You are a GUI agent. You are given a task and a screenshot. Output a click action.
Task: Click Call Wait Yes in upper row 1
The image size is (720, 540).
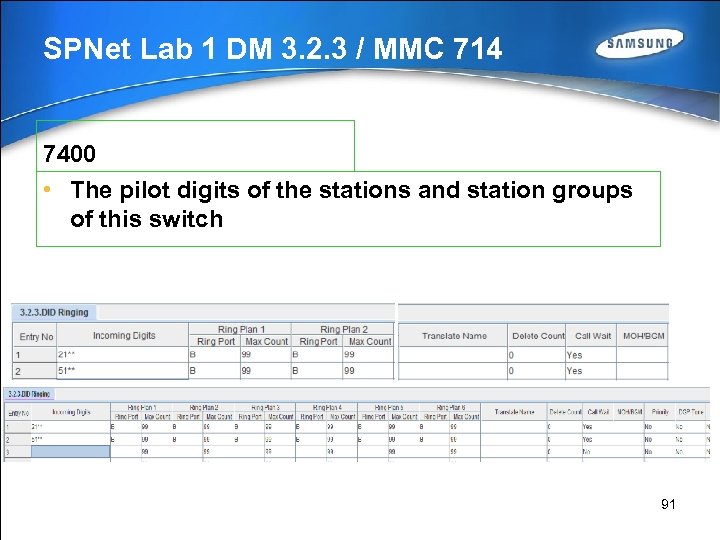point(591,355)
